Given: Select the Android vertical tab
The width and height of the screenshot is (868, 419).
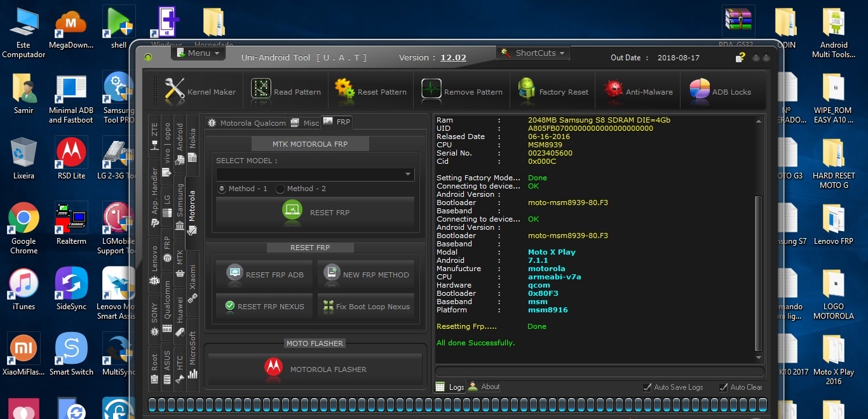Looking at the screenshot, I should [180, 144].
